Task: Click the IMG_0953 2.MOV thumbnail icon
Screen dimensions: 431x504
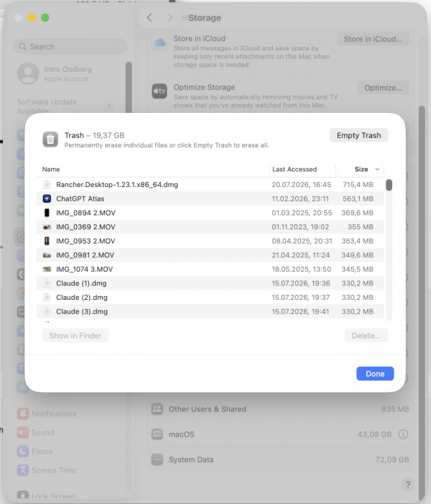Action: point(47,241)
